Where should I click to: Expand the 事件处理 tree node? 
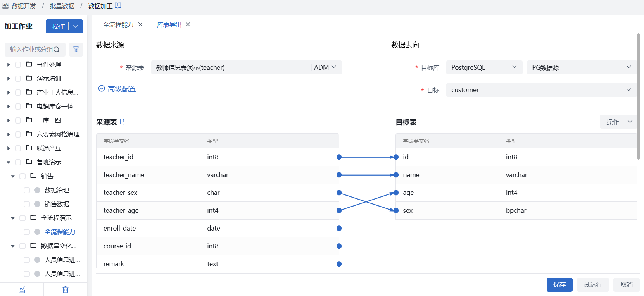pos(9,65)
